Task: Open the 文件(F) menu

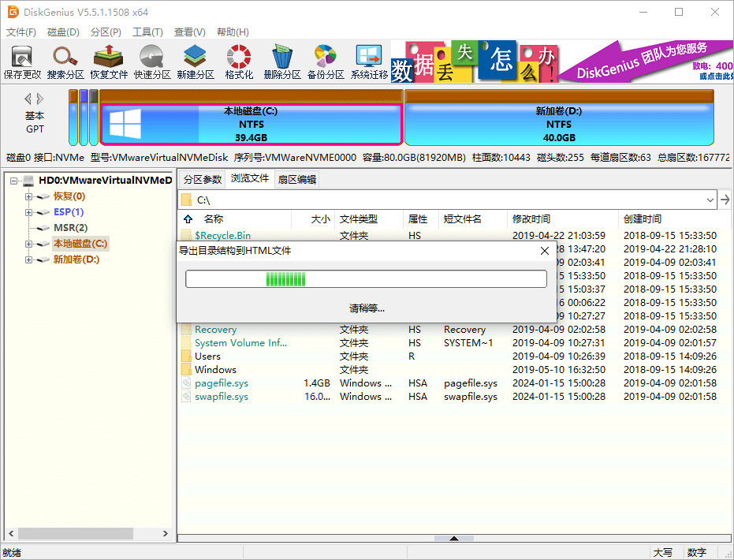Action: 21,32
